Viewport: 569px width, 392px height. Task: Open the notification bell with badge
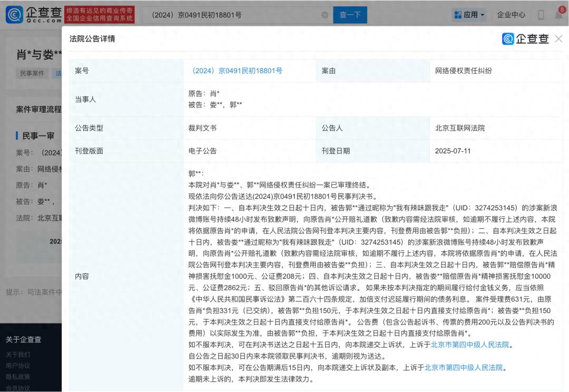pos(558,15)
